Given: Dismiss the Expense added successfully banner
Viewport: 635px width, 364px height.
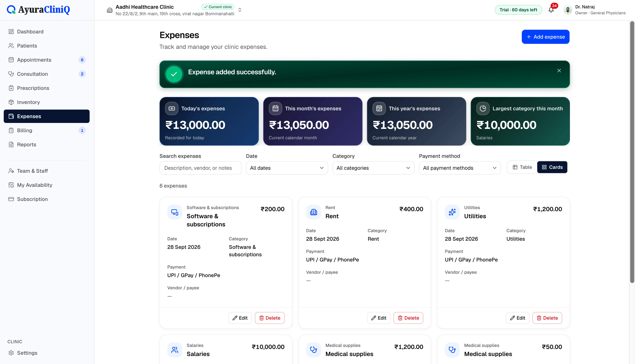Looking at the screenshot, I should click(559, 71).
